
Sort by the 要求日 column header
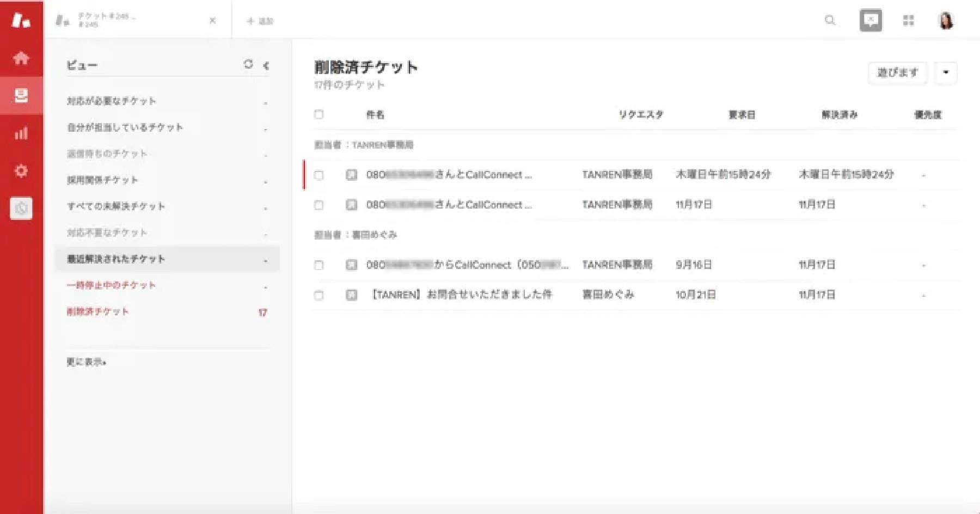[x=742, y=115]
